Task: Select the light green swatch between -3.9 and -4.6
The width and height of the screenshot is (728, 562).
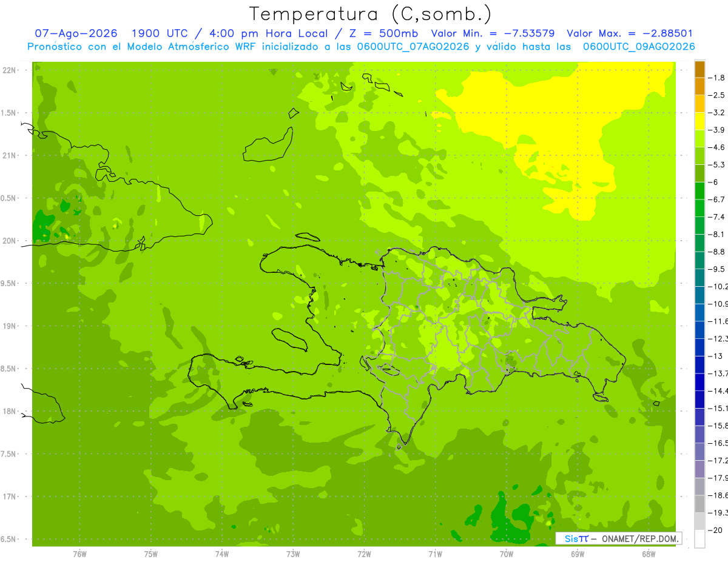Action: point(699,139)
